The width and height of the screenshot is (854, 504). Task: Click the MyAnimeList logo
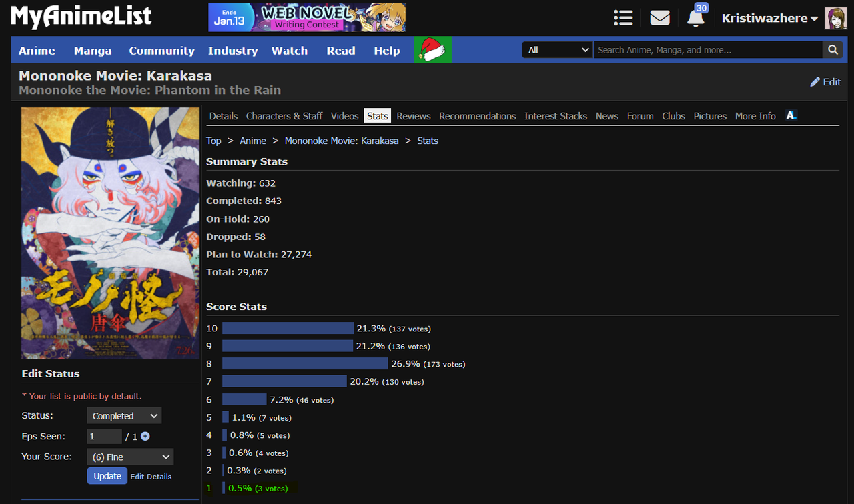[x=81, y=17]
